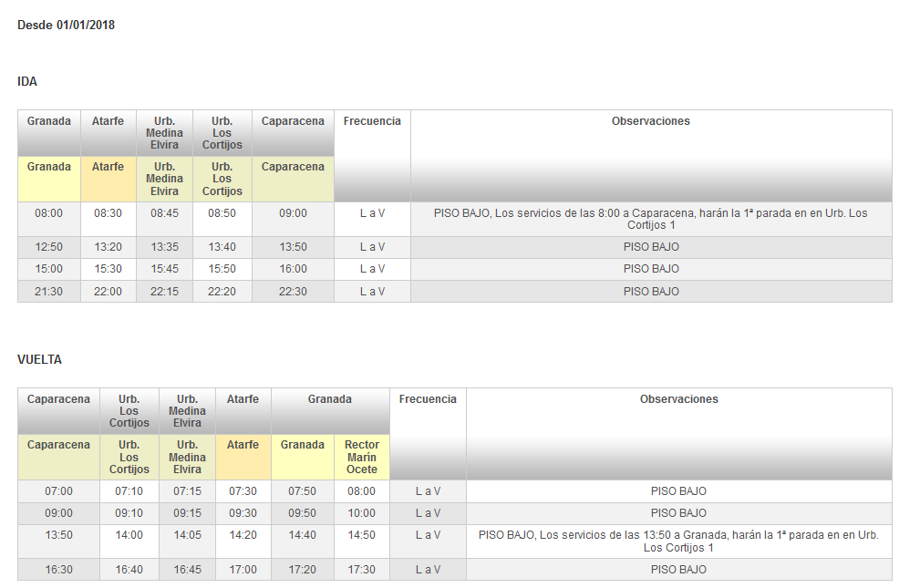Click the 07:00 Caparacena departure in VUELTA
The image size is (920, 588).
(58, 491)
